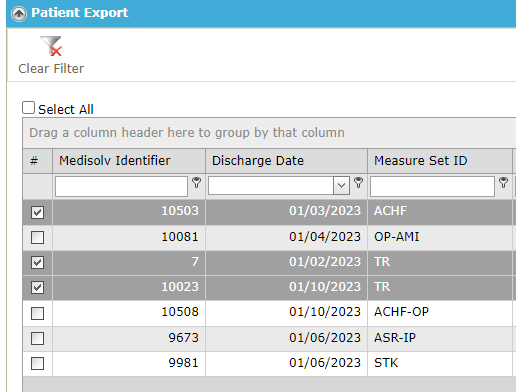Open filter menu for Discharge Date column

[359, 182]
